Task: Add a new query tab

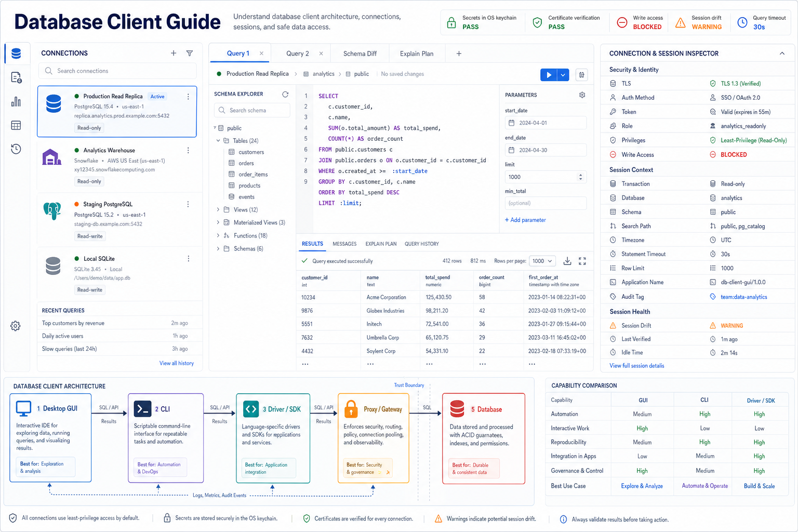Action: [459, 54]
